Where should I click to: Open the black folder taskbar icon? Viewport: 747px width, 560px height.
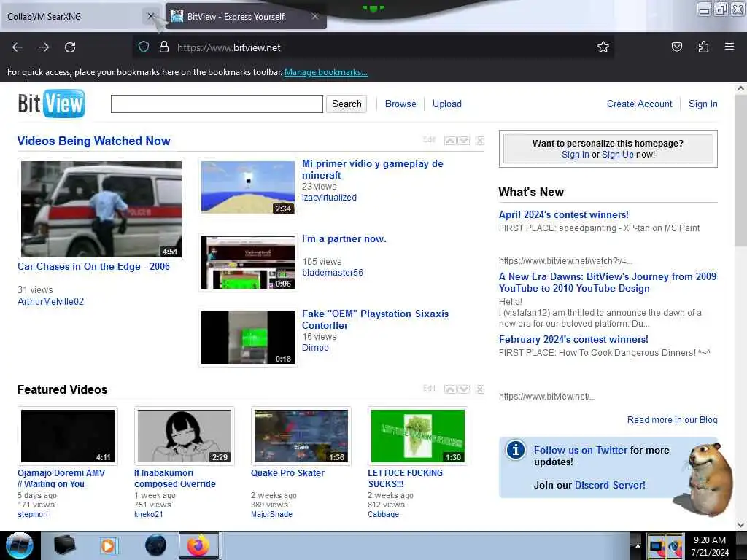(x=64, y=545)
